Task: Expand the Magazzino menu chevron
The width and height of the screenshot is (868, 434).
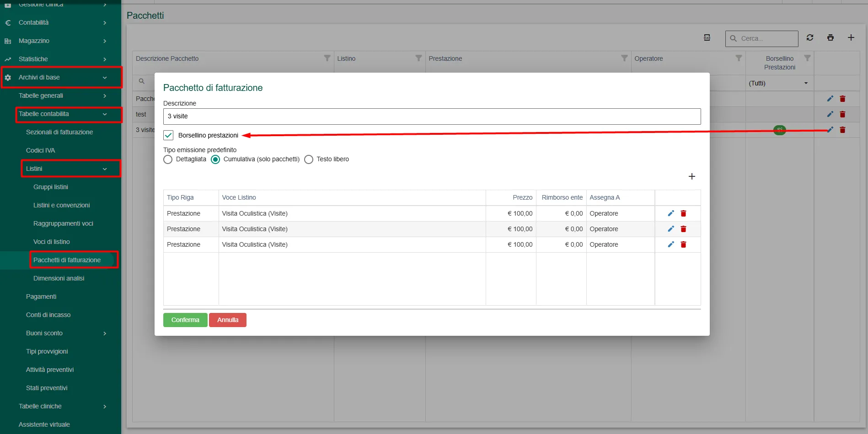Action: (x=105, y=41)
